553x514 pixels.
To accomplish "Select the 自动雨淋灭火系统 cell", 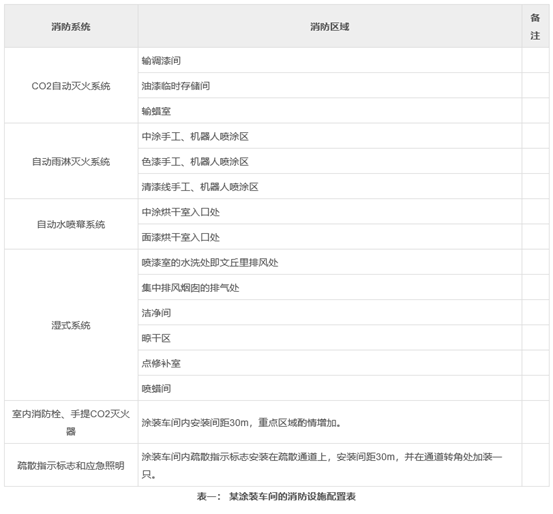I will click(71, 162).
